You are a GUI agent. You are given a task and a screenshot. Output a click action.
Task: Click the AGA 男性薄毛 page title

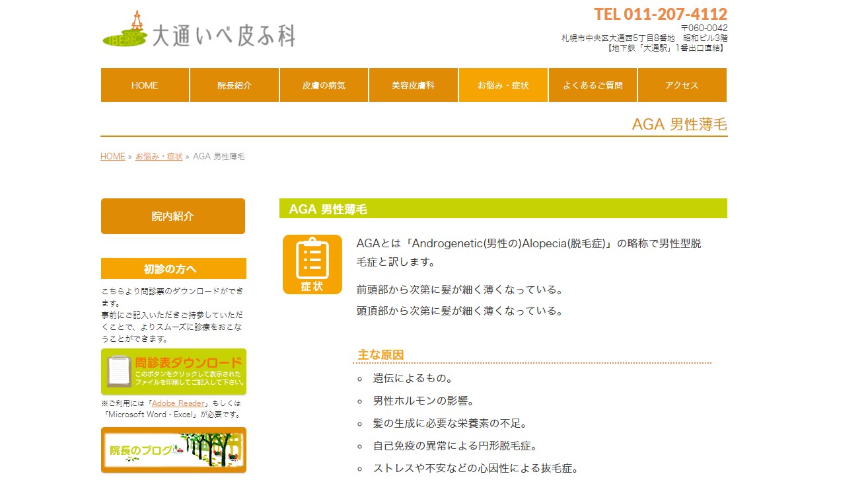pyautogui.click(x=679, y=124)
